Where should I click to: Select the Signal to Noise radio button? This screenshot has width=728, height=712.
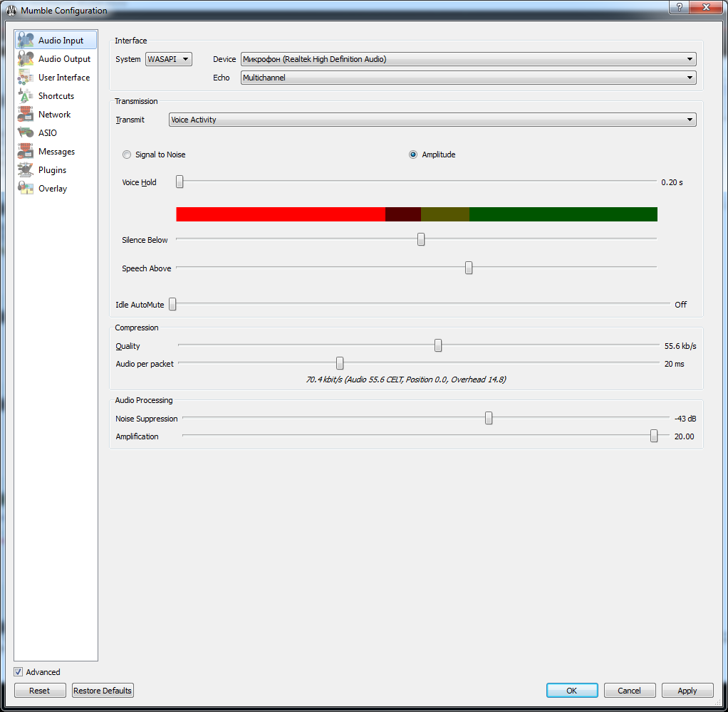[x=127, y=155]
